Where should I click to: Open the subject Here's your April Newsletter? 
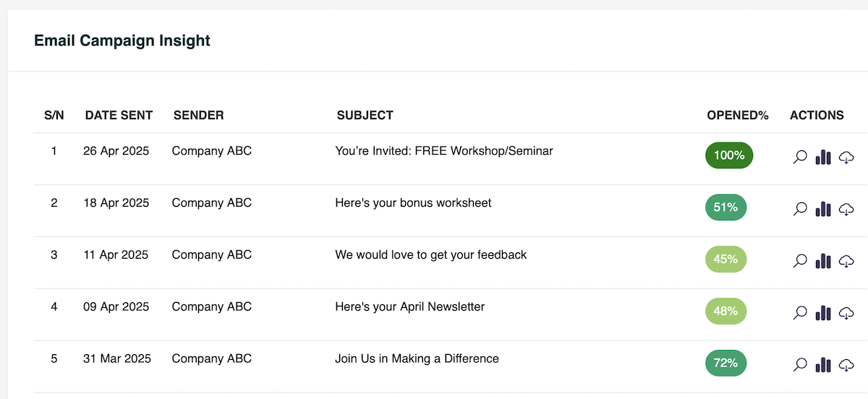pos(410,306)
